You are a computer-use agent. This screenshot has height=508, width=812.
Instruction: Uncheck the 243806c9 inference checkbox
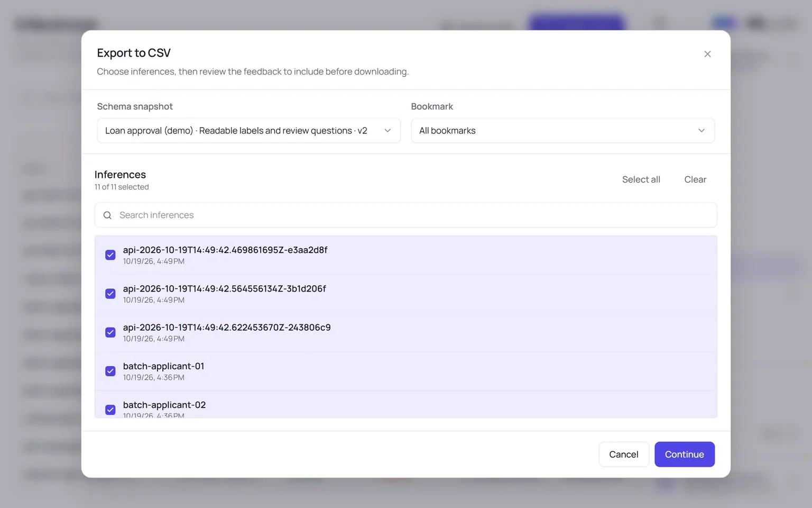[x=110, y=332]
